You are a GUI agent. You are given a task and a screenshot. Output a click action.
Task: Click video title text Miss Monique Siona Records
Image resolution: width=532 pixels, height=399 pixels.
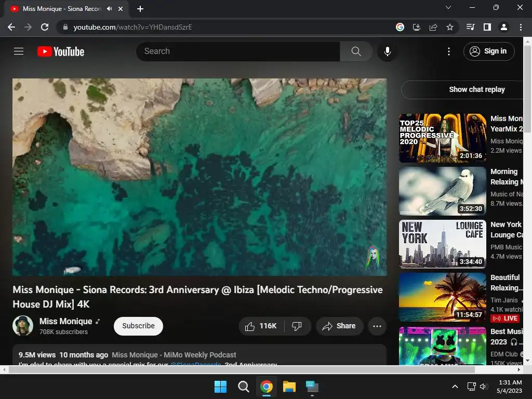[197, 297]
